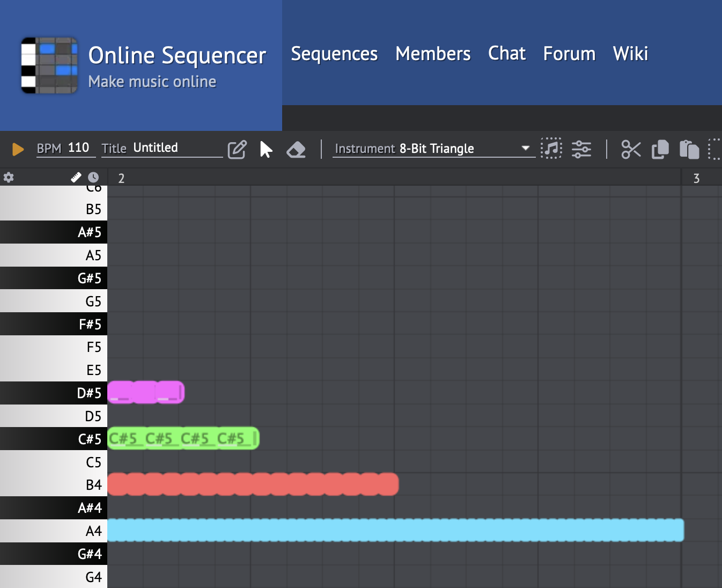Toggle the ruler icon above the keys
The height and width of the screenshot is (588, 722).
(76, 177)
